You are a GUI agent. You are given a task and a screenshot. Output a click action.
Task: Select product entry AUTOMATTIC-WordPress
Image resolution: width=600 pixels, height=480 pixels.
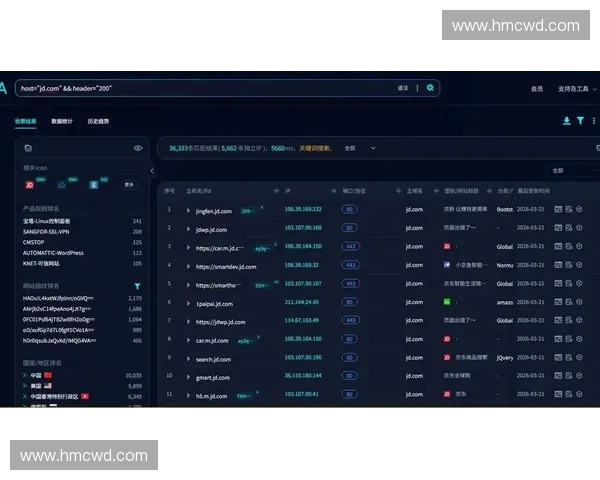[53, 253]
